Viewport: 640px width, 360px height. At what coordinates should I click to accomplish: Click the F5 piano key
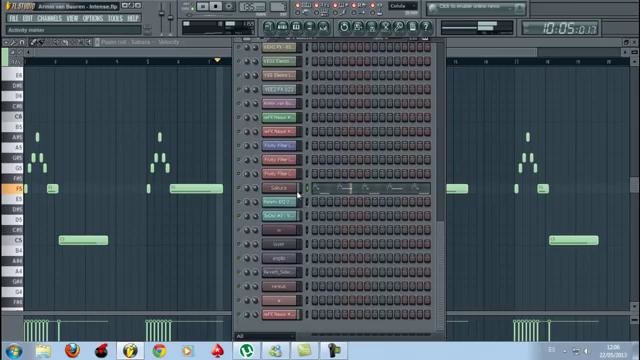pos(12,189)
